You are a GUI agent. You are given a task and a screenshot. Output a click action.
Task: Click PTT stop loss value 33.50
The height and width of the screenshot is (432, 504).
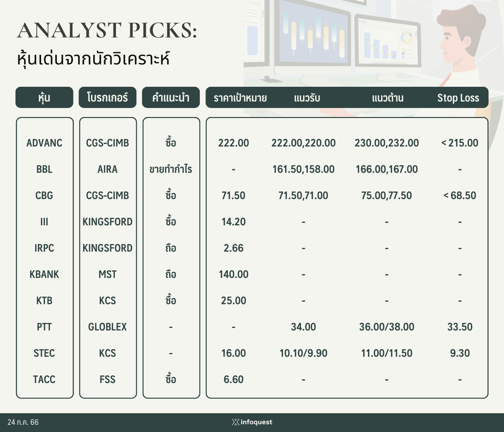pyautogui.click(x=460, y=327)
